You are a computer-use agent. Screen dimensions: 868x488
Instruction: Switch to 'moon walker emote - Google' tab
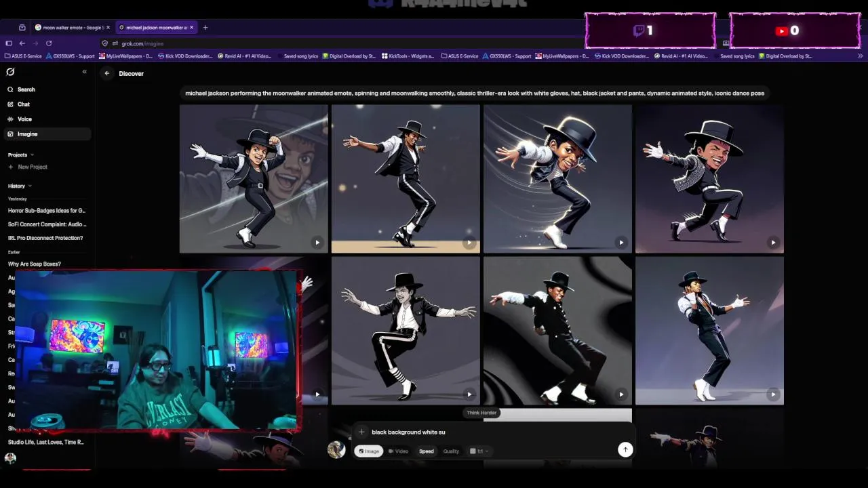pos(73,28)
